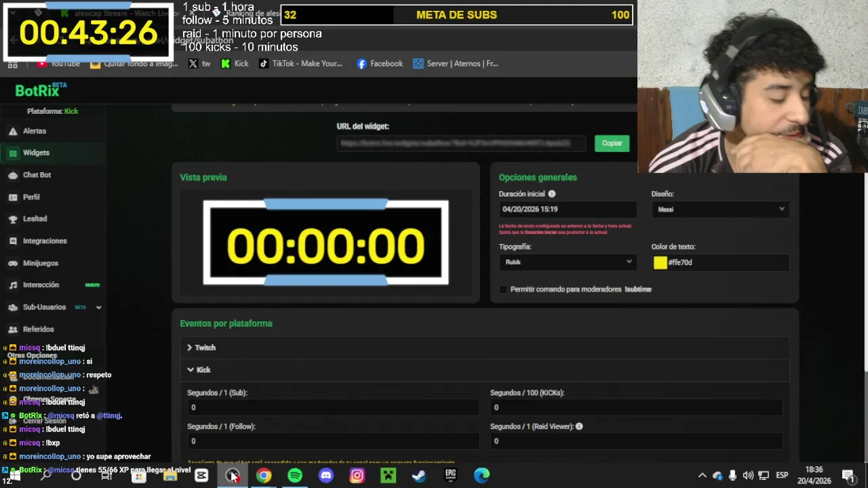Collapse the Kick events section
The width and height of the screenshot is (868, 488).
(199, 370)
